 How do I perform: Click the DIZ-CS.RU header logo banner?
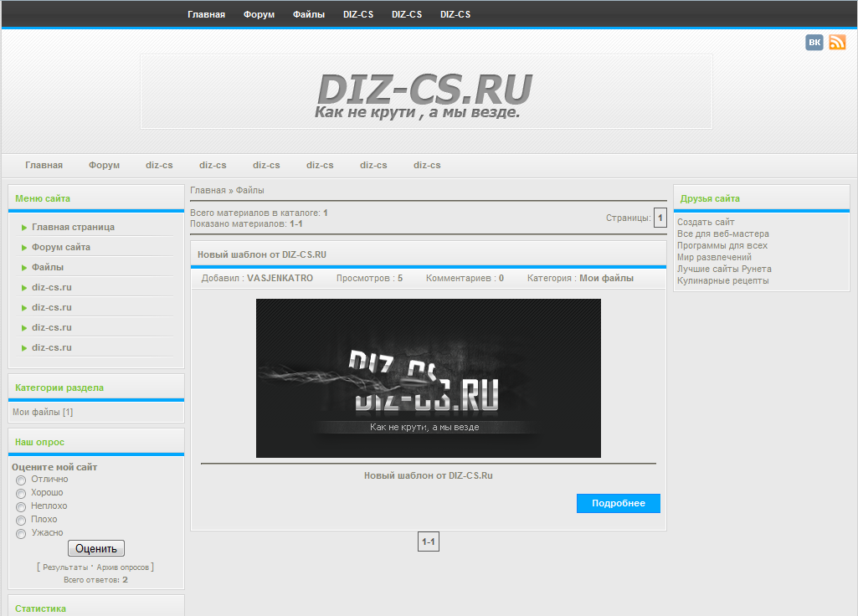click(x=426, y=91)
